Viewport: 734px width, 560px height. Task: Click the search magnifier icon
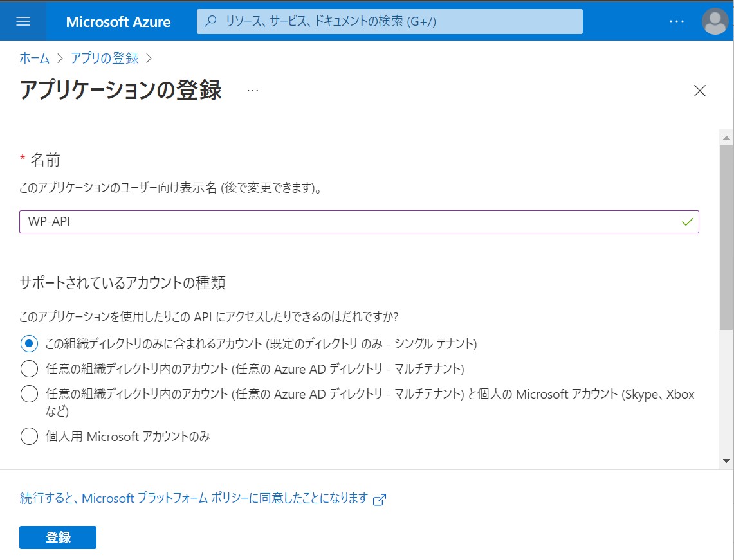[x=211, y=21]
